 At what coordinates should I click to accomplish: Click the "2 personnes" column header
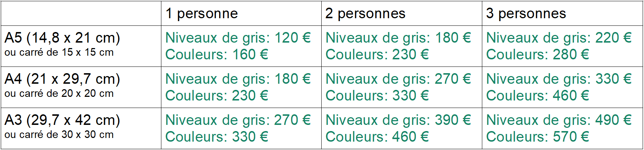click(x=365, y=14)
